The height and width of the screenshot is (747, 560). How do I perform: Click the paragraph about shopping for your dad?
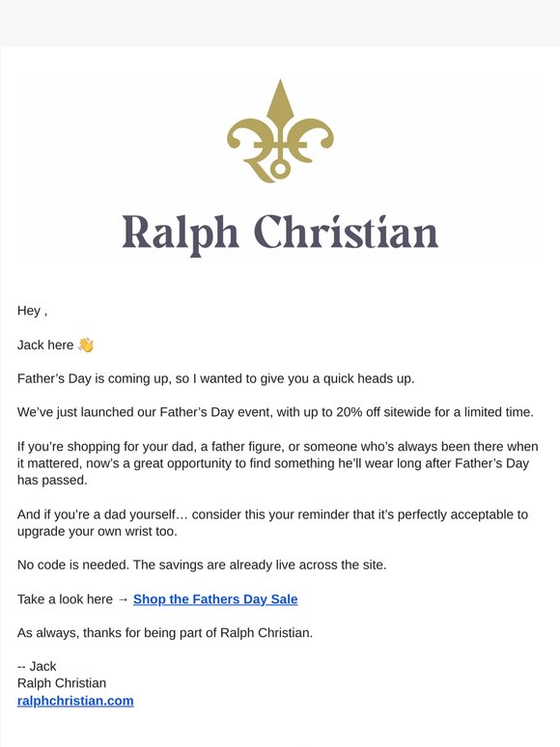(278, 463)
